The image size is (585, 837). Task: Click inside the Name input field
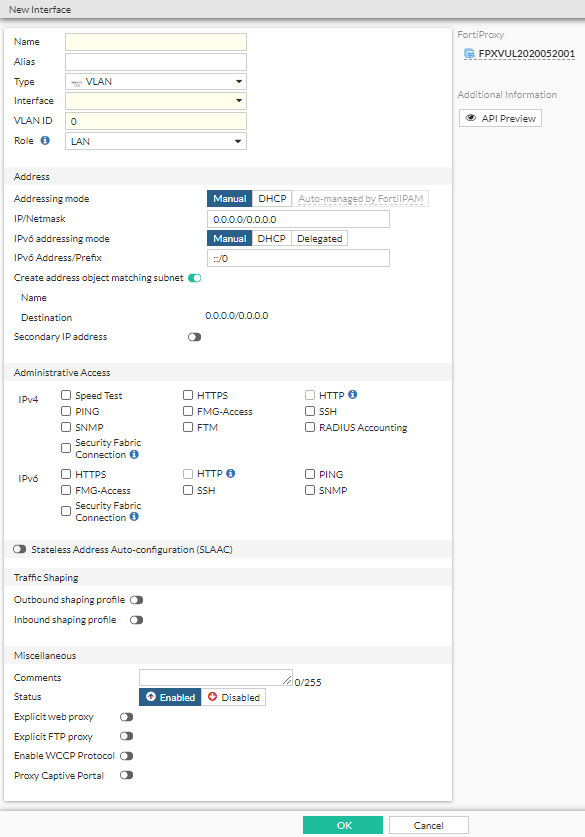155,41
